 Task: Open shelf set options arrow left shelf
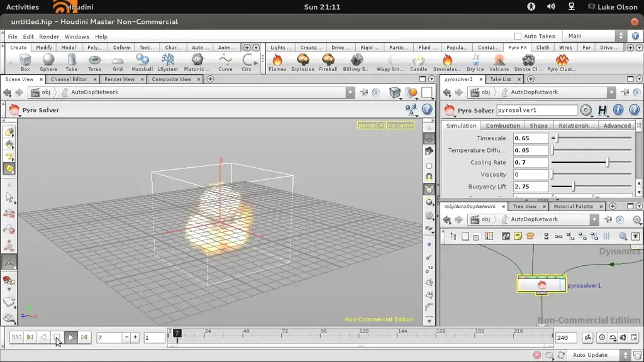(x=256, y=48)
